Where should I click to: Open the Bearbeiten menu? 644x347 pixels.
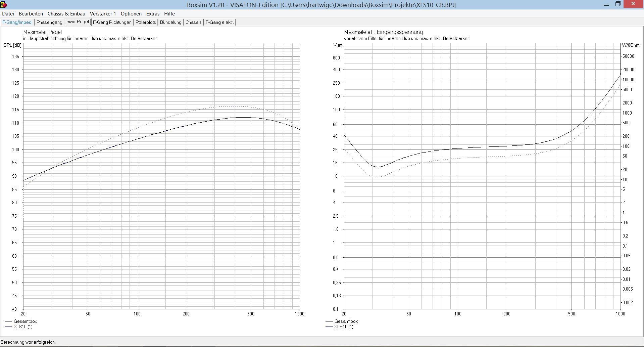click(31, 14)
